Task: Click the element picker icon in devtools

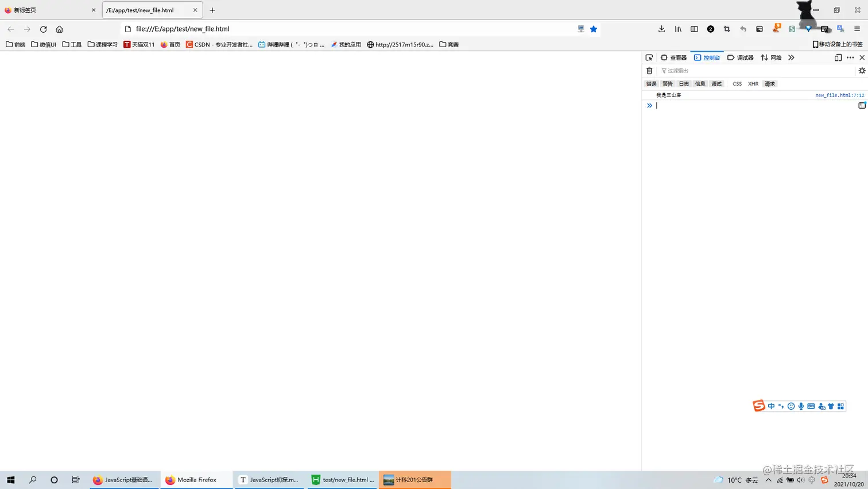Action: pyautogui.click(x=649, y=57)
